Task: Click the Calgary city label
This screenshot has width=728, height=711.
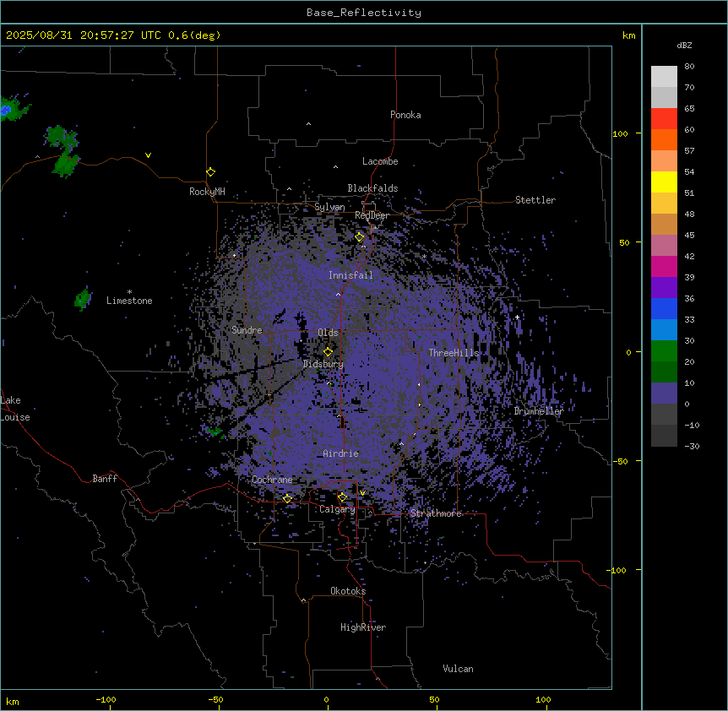Action: pos(337,509)
